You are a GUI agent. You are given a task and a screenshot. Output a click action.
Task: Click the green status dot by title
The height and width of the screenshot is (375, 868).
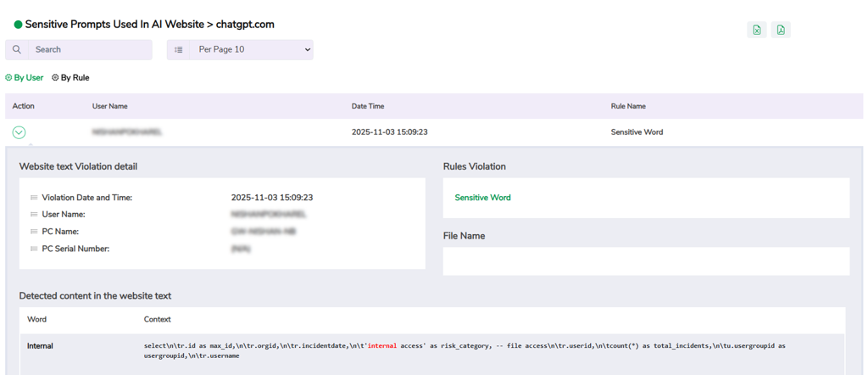coord(18,25)
